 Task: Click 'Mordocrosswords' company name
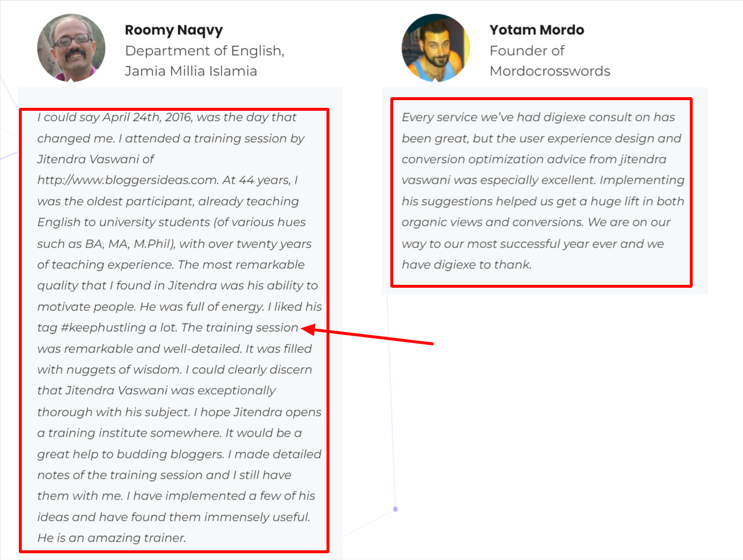coord(550,71)
